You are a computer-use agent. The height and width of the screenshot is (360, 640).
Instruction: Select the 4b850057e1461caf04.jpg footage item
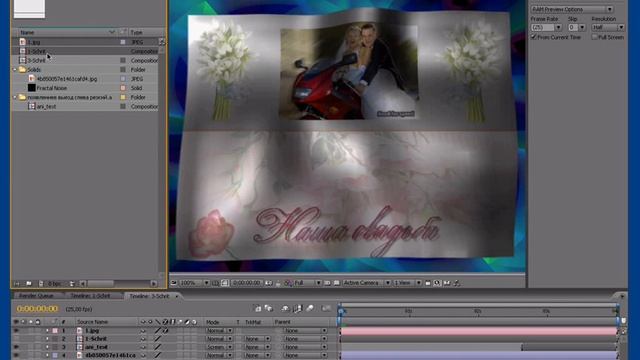pos(67,79)
